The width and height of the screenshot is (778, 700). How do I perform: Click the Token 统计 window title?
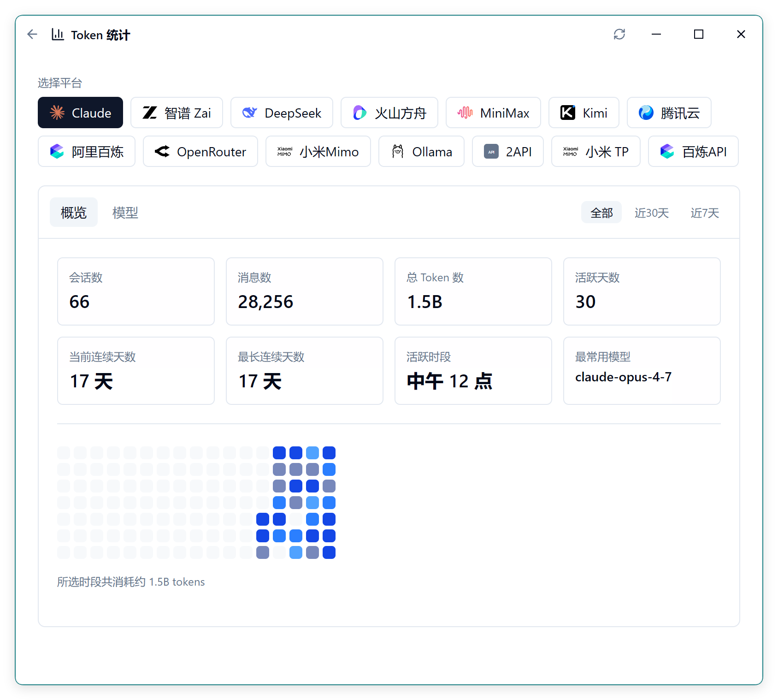[x=100, y=35]
